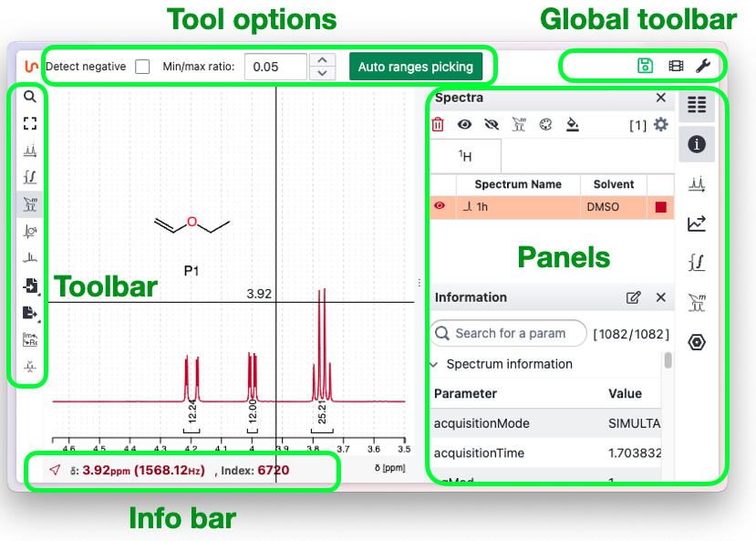The image size is (756, 541).
Task: Select the integral tool
Action: (28, 178)
